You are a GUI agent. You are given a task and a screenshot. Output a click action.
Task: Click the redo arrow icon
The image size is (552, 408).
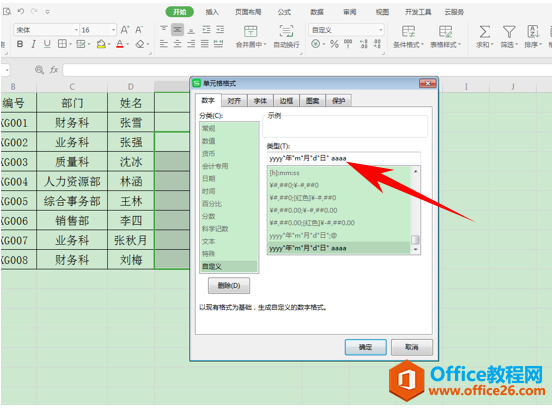coord(34,12)
